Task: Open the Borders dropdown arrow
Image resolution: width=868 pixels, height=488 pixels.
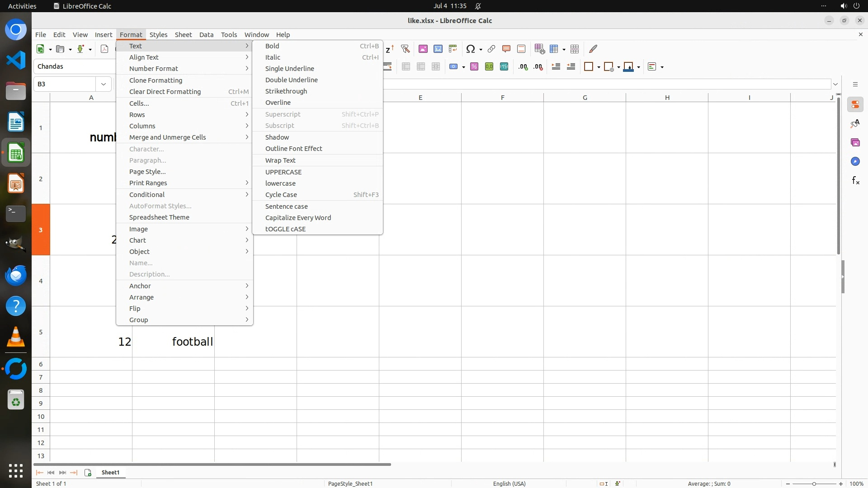Action: point(599,67)
